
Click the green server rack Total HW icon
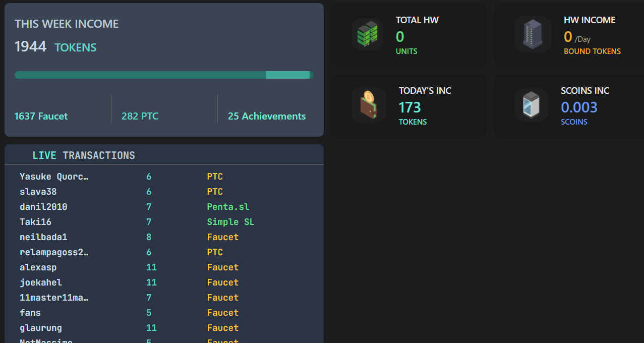click(367, 34)
